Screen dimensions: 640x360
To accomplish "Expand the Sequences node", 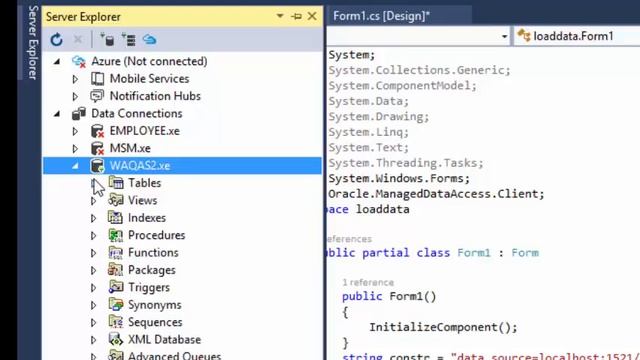I will (93, 323).
